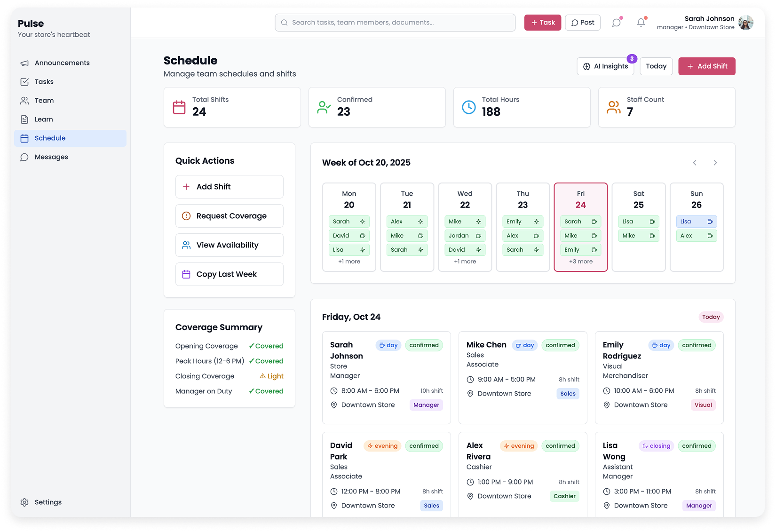Navigate to the previous week arrow
776x532 pixels.
tap(695, 163)
